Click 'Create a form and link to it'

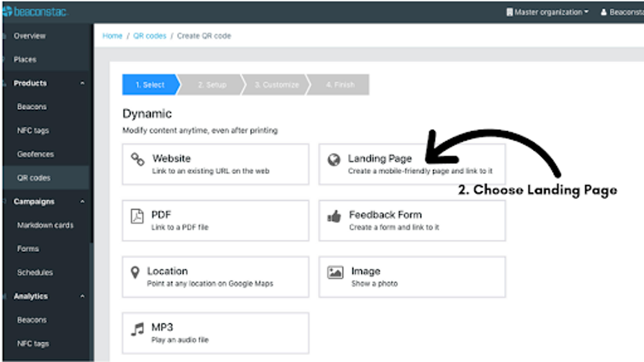coord(394,227)
